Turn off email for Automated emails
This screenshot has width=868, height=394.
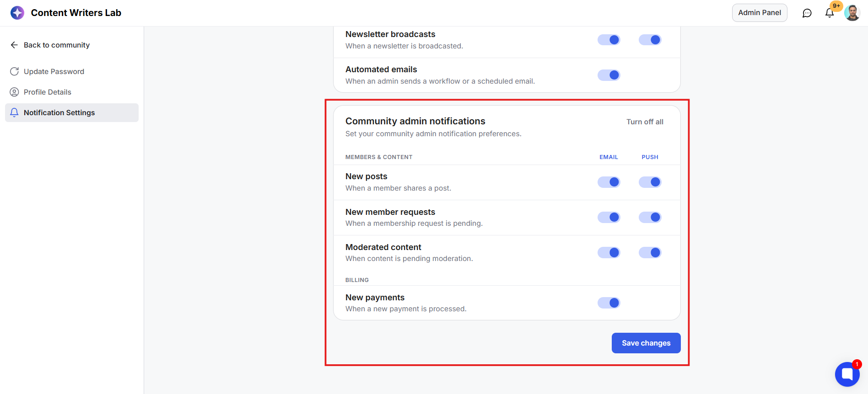click(x=609, y=75)
